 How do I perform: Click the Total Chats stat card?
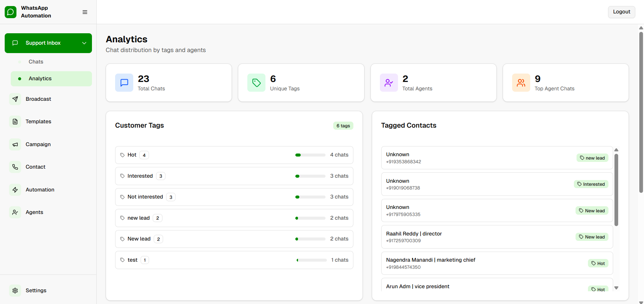coord(168,83)
